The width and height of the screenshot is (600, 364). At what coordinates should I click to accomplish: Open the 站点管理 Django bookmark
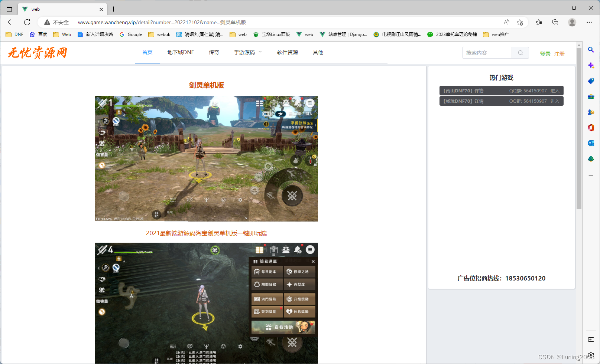point(344,35)
